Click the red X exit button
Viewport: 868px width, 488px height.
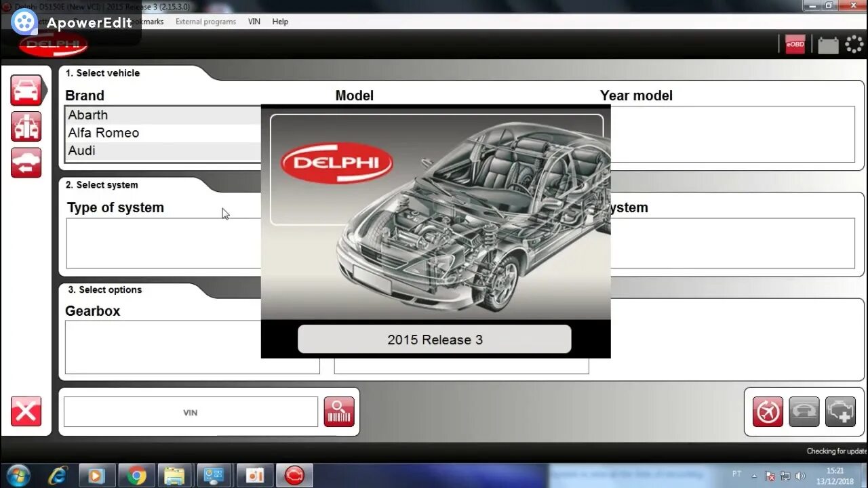coord(26,411)
